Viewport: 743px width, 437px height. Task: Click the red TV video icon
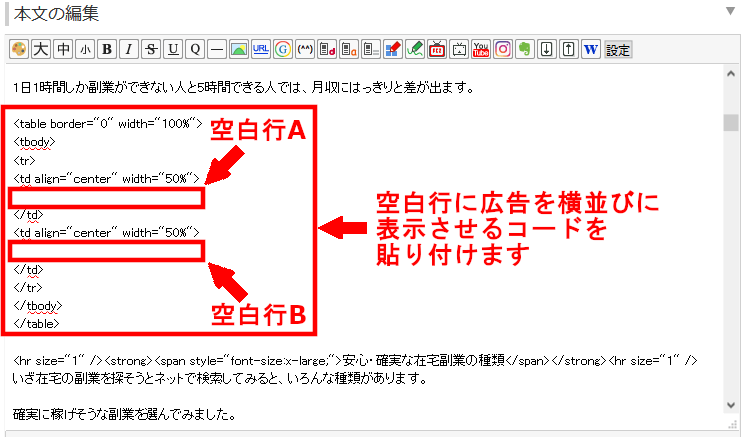point(437,49)
